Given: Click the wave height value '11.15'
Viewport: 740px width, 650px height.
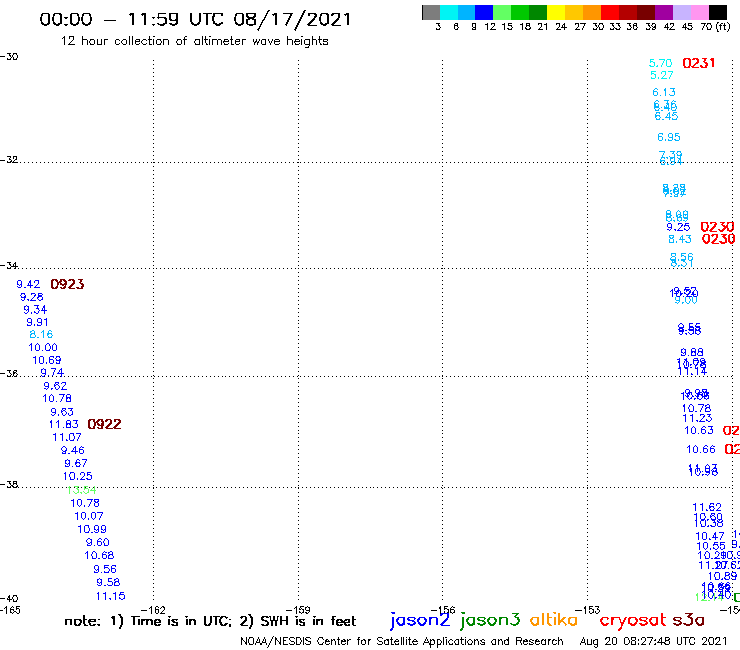Looking at the screenshot, I should point(110,596).
